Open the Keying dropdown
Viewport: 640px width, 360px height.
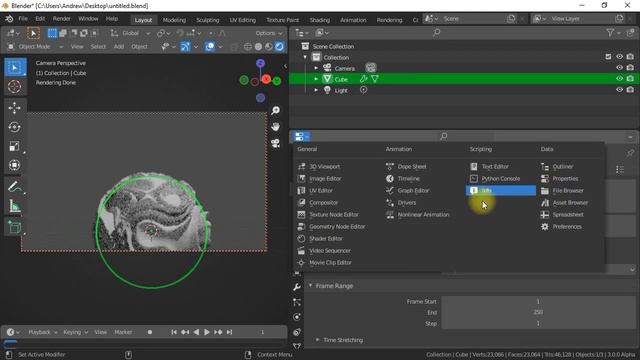pyautogui.click(x=75, y=332)
